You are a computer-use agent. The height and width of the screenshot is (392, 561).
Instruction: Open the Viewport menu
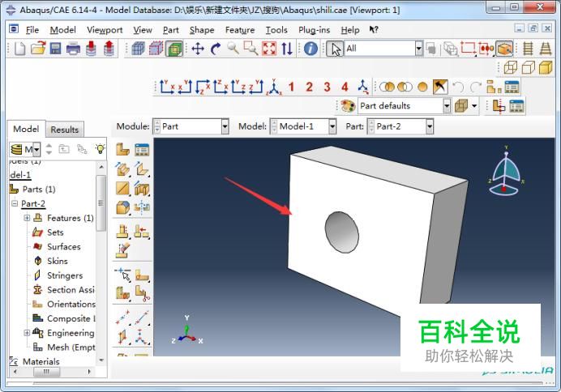[x=105, y=30]
